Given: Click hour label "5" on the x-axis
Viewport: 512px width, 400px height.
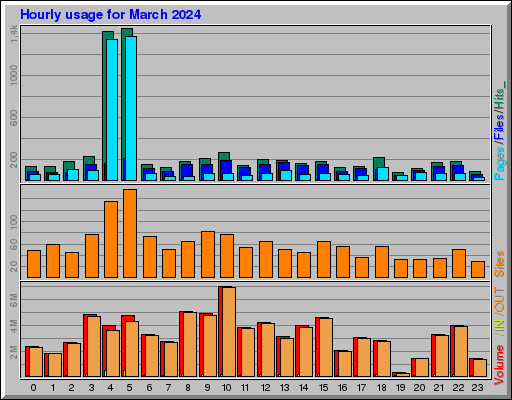Looking at the screenshot, I should click(x=129, y=388).
